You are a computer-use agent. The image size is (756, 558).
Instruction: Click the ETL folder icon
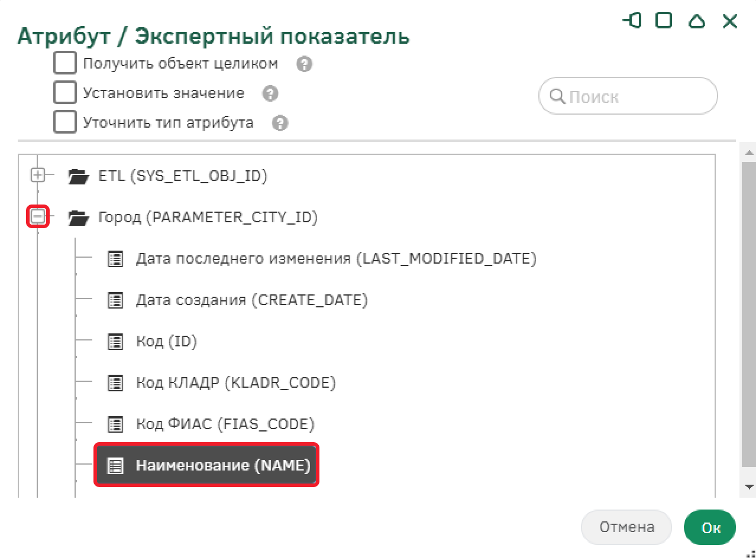[x=77, y=176]
